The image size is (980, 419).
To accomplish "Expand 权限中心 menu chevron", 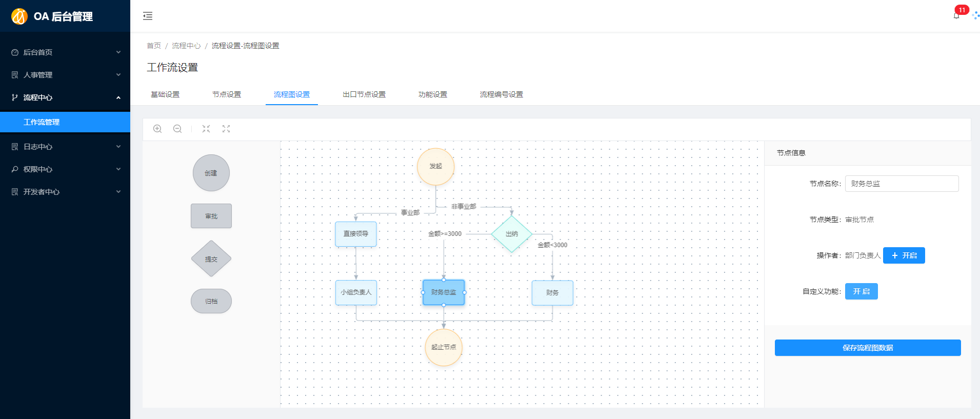I will pyautogui.click(x=118, y=169).
